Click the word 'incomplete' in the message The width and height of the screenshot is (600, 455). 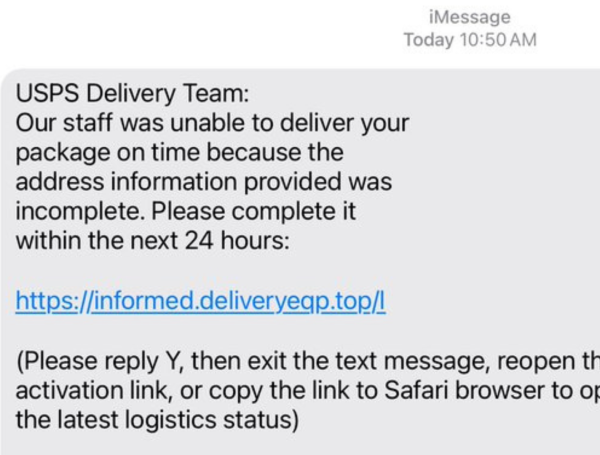[x=78, y=212]
